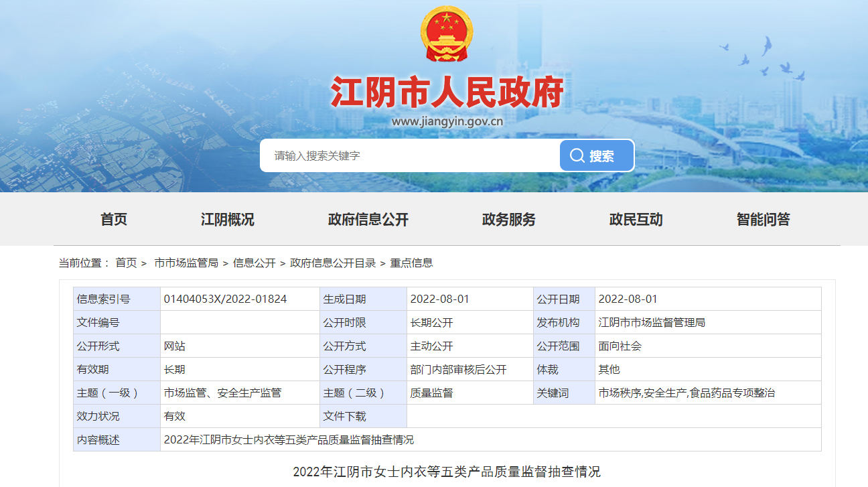Click the www.jiangyin.gov.cn website address
Image resolution: width=868 pixels, height=487 pixels.
pos(447,121)
